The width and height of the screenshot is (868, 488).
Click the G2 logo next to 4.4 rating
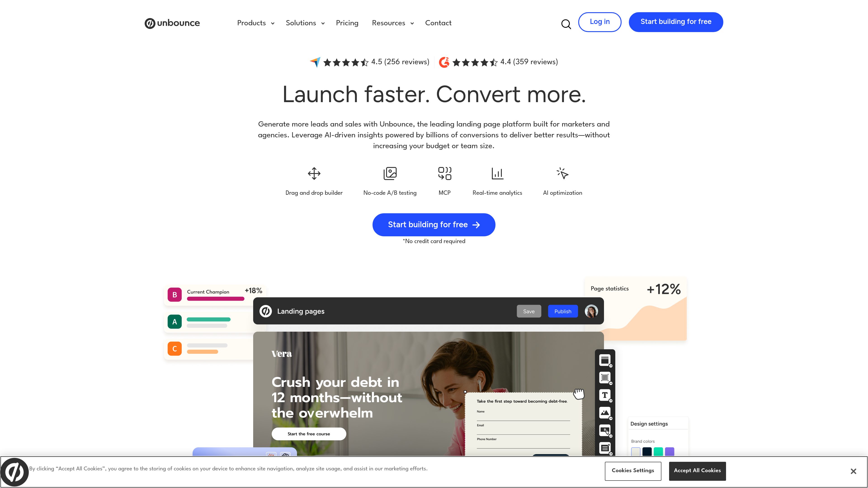point(444,62)
